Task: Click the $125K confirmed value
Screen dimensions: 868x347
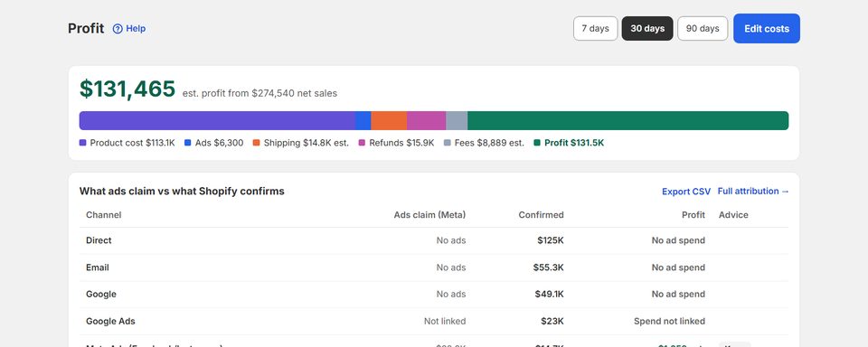Action: tap(551, 240)
